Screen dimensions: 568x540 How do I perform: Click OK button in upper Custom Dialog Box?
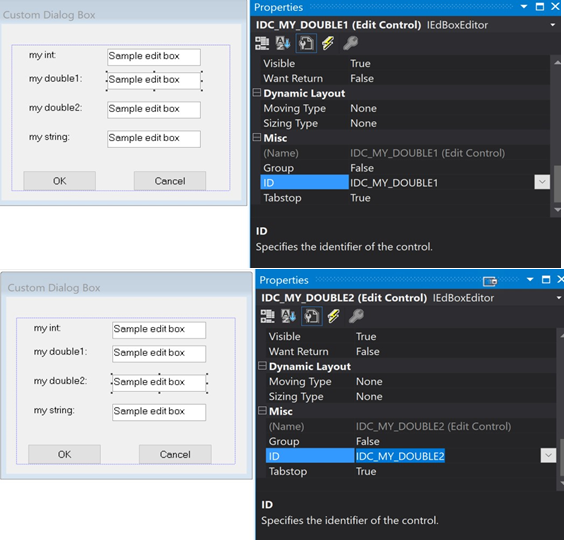[59, 181]
